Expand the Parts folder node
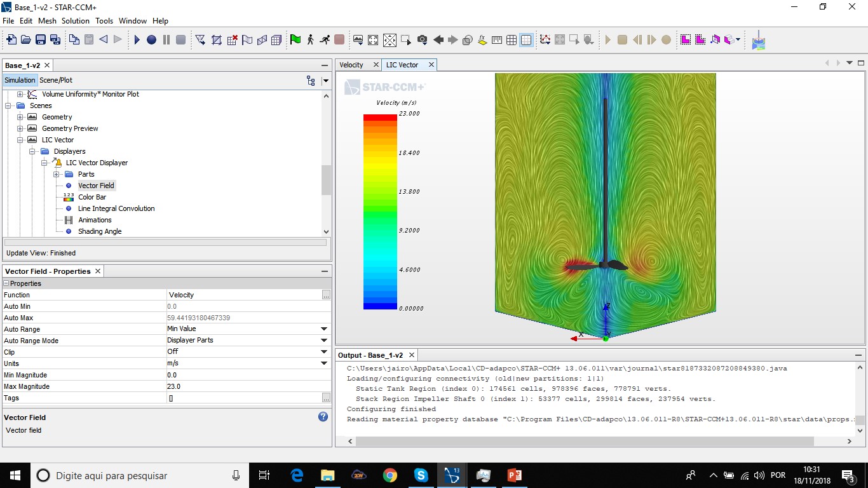This screenshot has height=488, width=868. 56,174
